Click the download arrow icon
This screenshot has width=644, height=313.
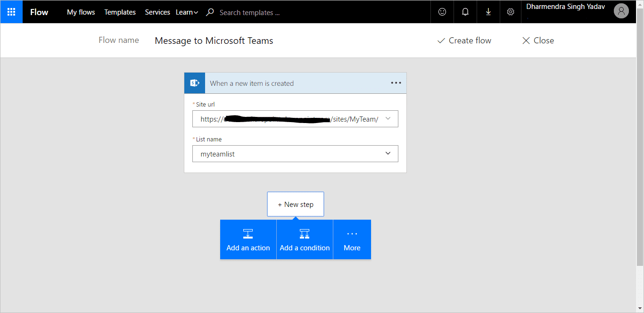pyautogui.click(x=488, y=12)
